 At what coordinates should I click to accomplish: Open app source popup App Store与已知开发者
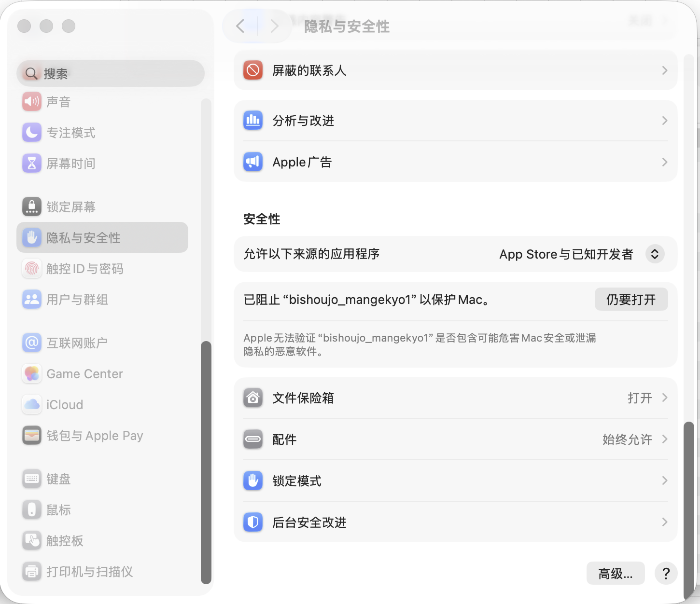click(582, 254)
